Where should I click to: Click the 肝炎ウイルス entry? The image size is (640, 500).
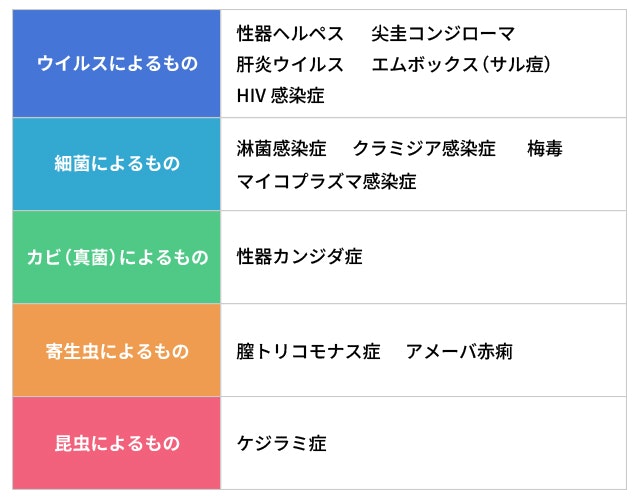point(290,65)
